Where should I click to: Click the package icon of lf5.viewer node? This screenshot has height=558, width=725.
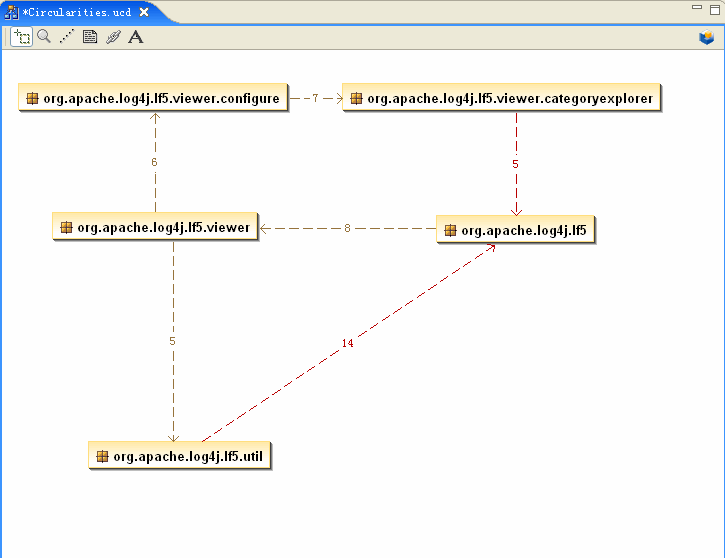pos(67,227)
